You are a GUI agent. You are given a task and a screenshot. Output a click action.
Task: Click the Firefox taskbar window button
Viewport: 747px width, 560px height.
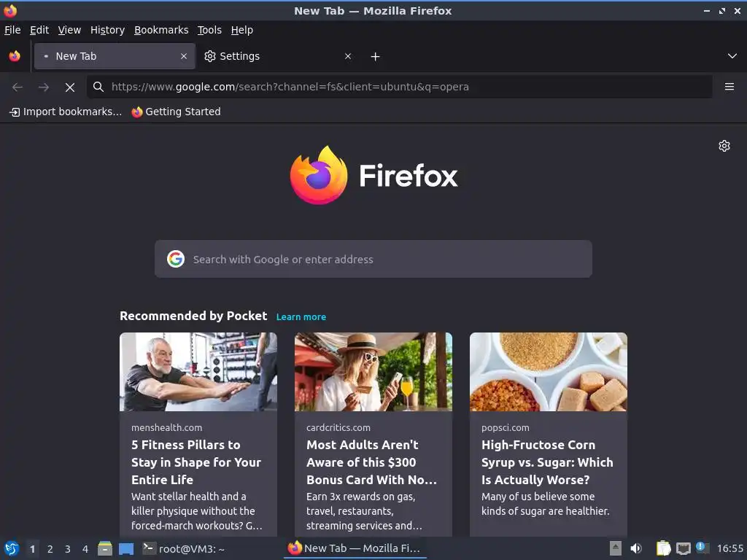pyautogui.click(x=355, y=548)
